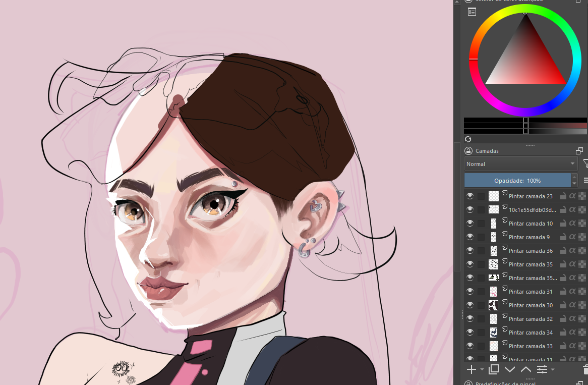The height and width of the screenshot is (385, 588).
Task: Add a new paint layer with plus icon
Action: click(x=472, y=370)
